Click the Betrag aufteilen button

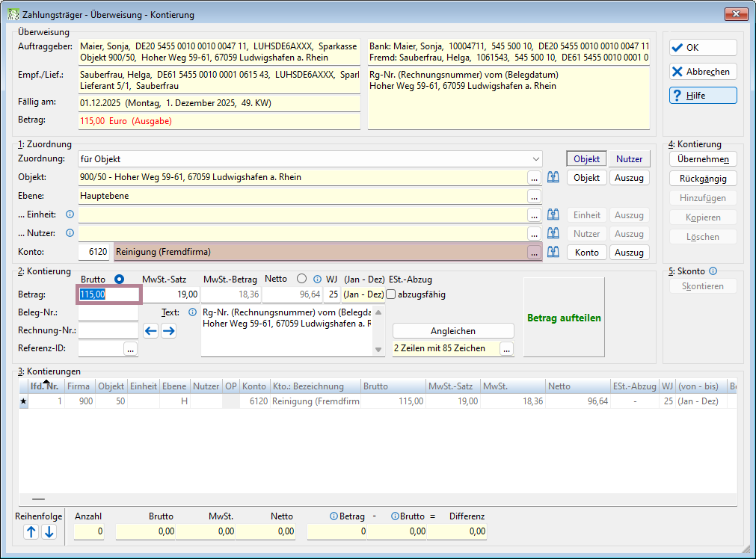(564, 318)
